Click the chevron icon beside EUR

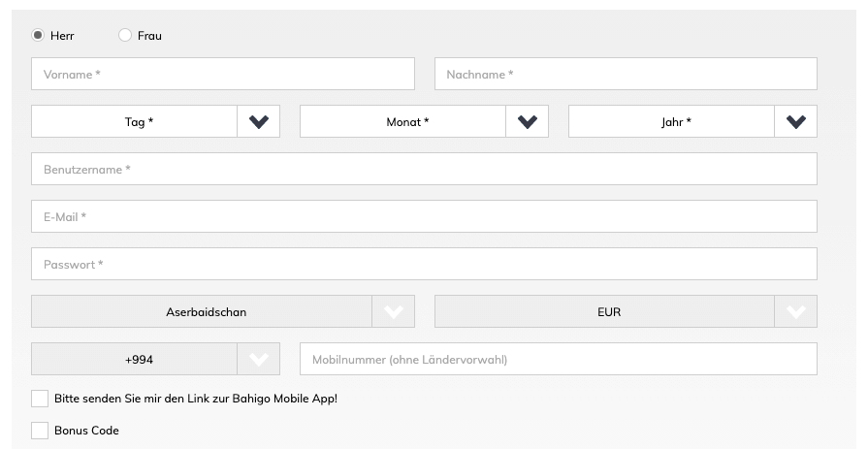point(795,312)
